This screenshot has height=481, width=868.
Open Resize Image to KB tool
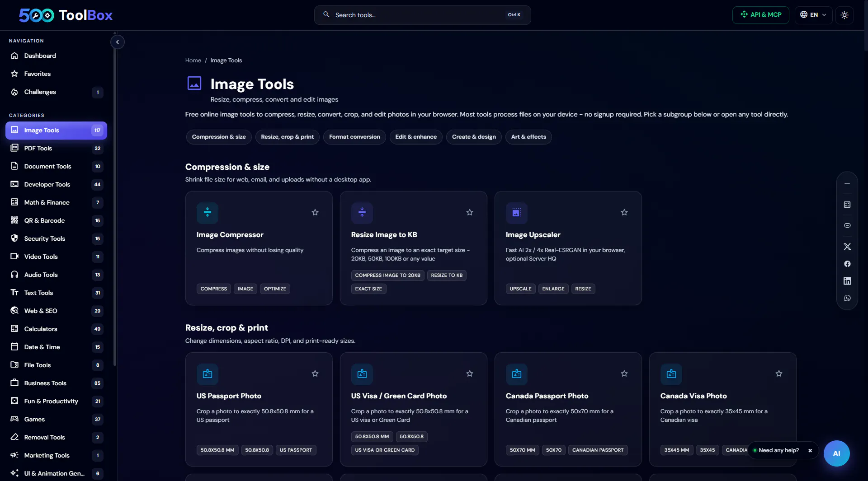click(414, 248)
